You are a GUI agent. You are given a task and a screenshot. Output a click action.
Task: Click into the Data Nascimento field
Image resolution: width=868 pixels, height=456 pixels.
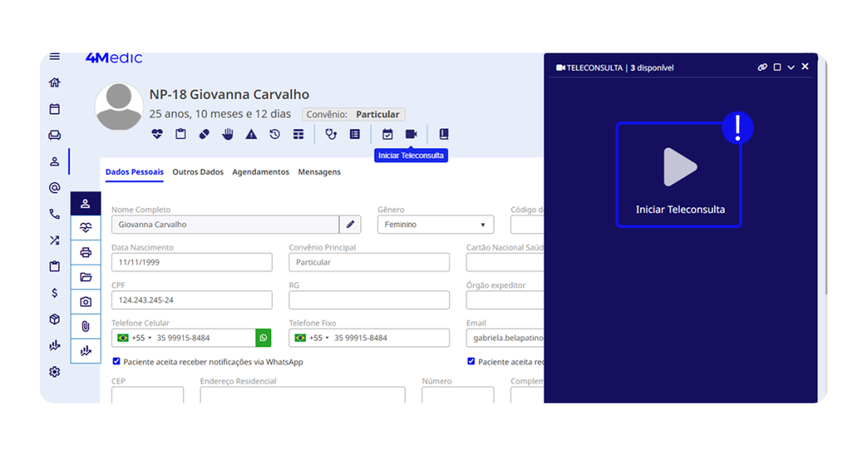192,263
